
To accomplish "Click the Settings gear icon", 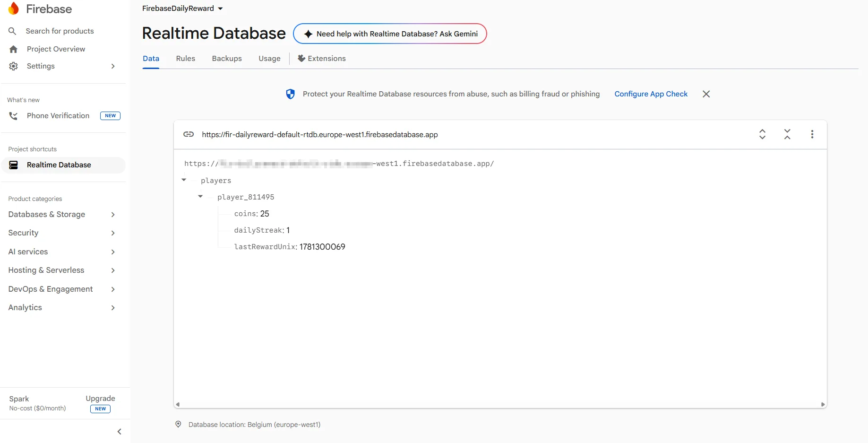I will (13, 66).
